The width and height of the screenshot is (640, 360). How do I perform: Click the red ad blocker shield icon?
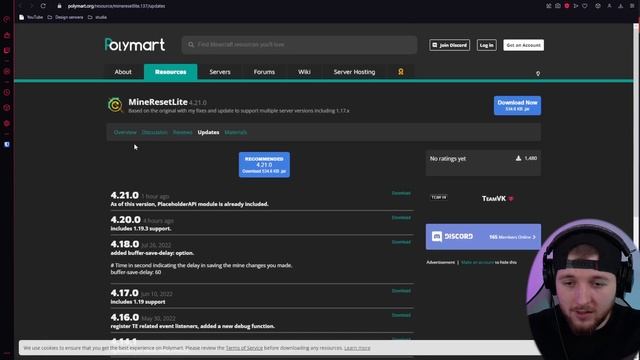point(567,6)
